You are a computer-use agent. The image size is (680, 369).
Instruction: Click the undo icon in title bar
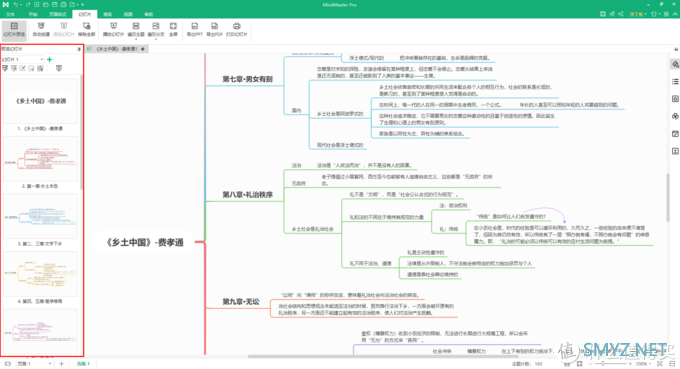click(16, 4)
